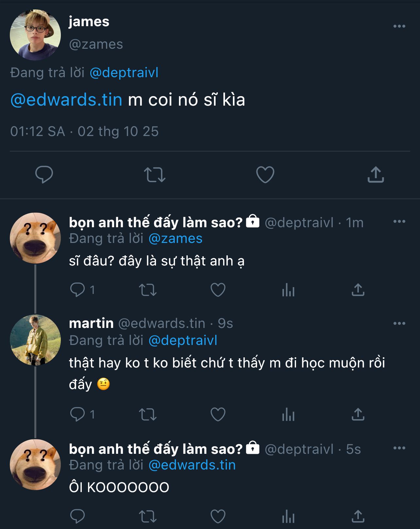This screenshot has height=529, width=420.
Task: Open @zames link in first reply
Action: click(175, 239)
